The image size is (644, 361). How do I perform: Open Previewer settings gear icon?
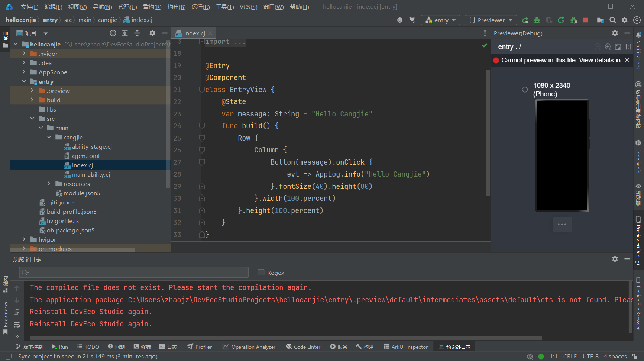[x=615, y=33]
